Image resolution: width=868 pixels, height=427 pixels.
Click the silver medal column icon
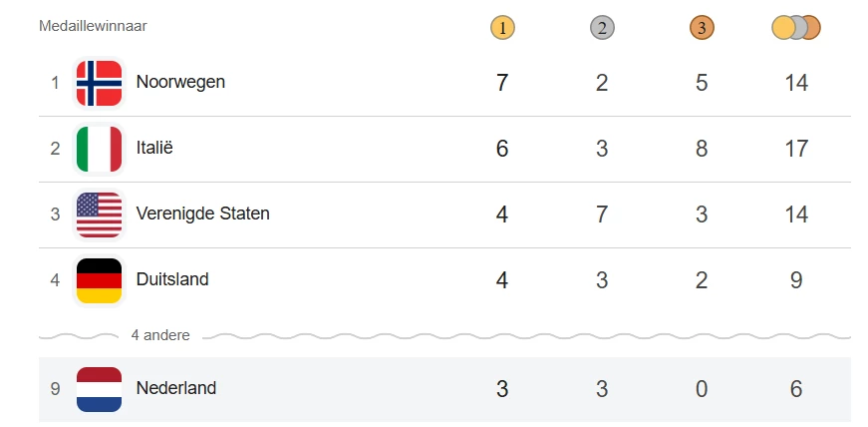coord(602,28)
